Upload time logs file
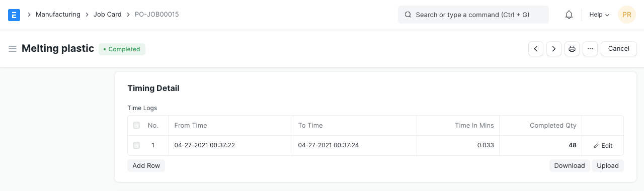644x191 pixels. (608, 165)
